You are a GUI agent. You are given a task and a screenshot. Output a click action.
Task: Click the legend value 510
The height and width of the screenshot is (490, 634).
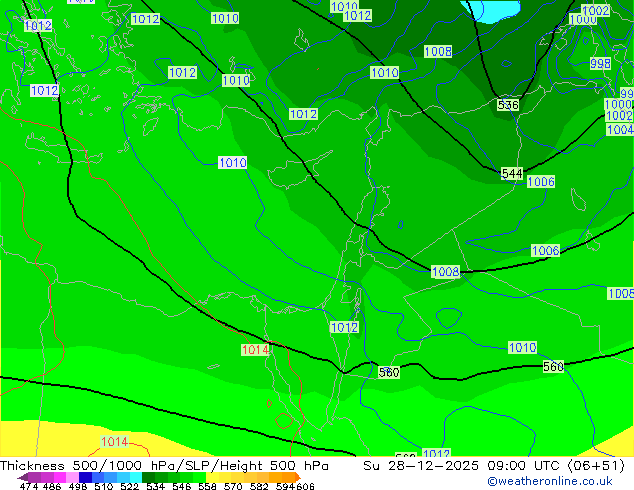coord(104,486)
